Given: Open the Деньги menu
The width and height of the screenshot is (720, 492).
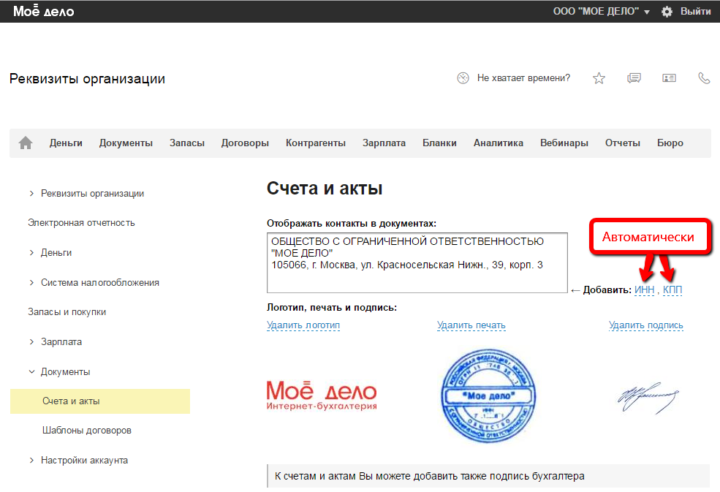Looking at the screenshot, I should click(x=66, y=143).
